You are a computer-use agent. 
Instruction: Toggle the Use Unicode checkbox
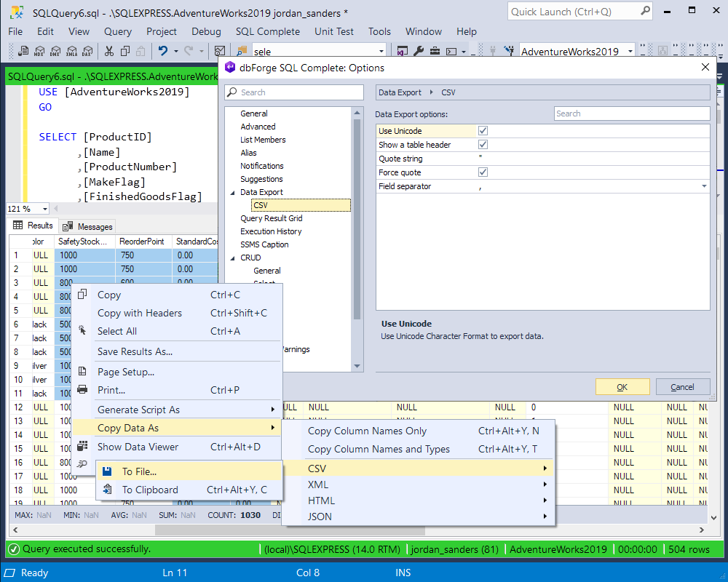pos(483,131)
